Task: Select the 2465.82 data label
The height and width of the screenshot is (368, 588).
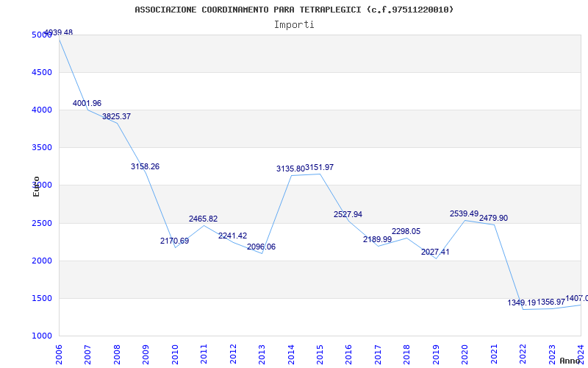Action: (x=204, y=219)
